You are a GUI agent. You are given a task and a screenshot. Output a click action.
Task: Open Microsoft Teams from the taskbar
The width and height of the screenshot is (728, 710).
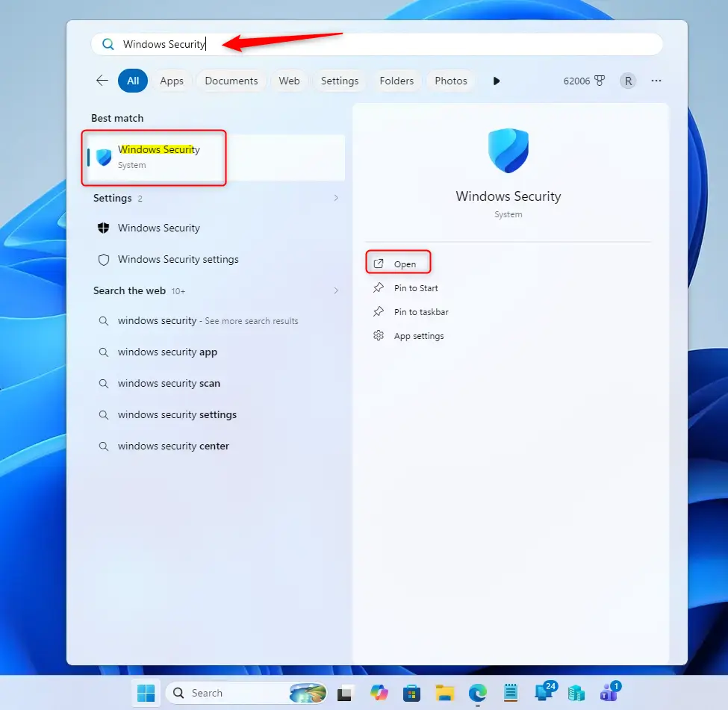[609, 692]
